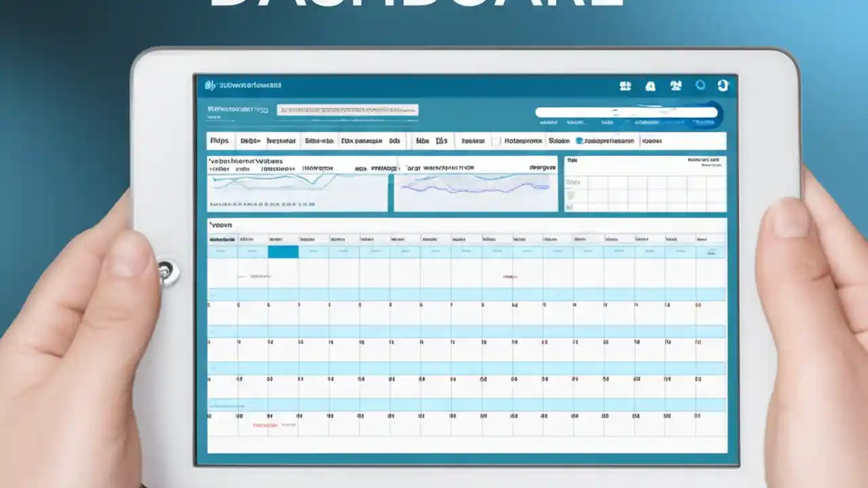Select the highlighted blue header cell in the table
The image size is (868, 488).
pyautogui.click(x=283, y=251)
